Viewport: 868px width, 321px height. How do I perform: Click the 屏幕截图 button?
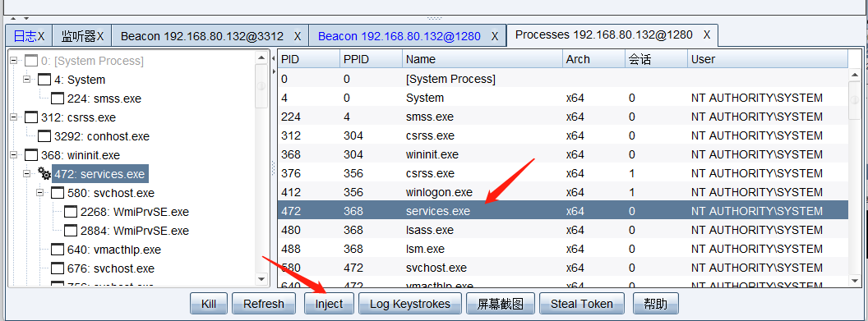point(501,304)
